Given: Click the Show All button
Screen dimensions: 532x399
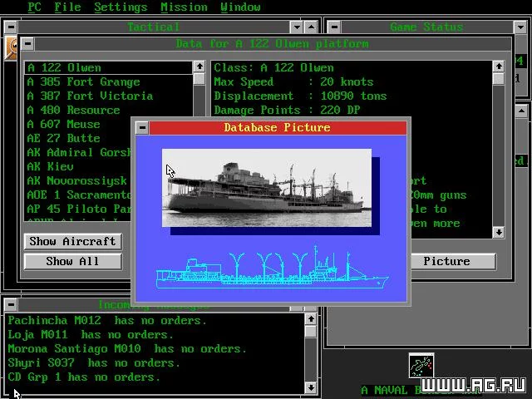Looking at the screenshot, I should [72, 261].
